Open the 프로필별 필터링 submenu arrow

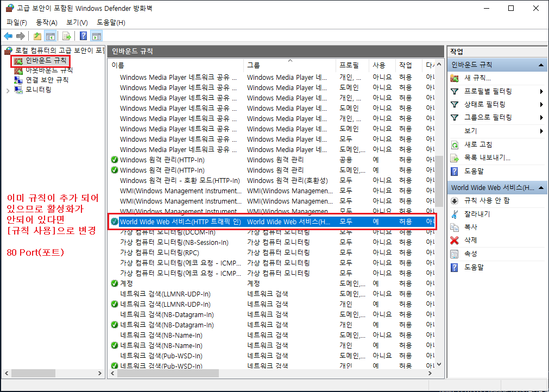541,92
